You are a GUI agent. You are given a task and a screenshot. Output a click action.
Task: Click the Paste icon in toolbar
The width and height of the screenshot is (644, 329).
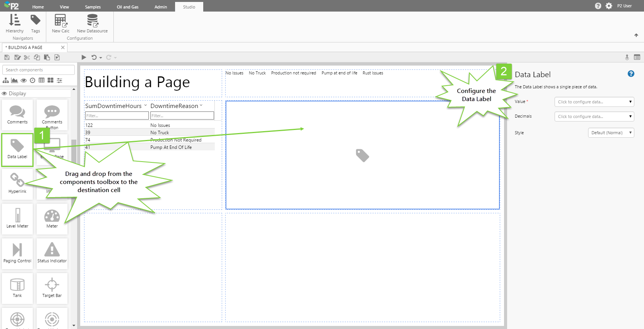[47, 57]
